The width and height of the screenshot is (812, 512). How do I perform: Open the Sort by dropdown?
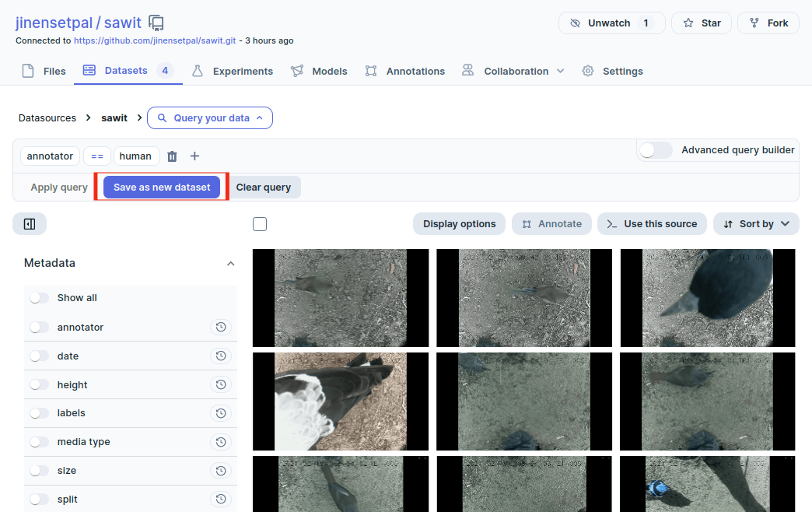coord(755,224)
